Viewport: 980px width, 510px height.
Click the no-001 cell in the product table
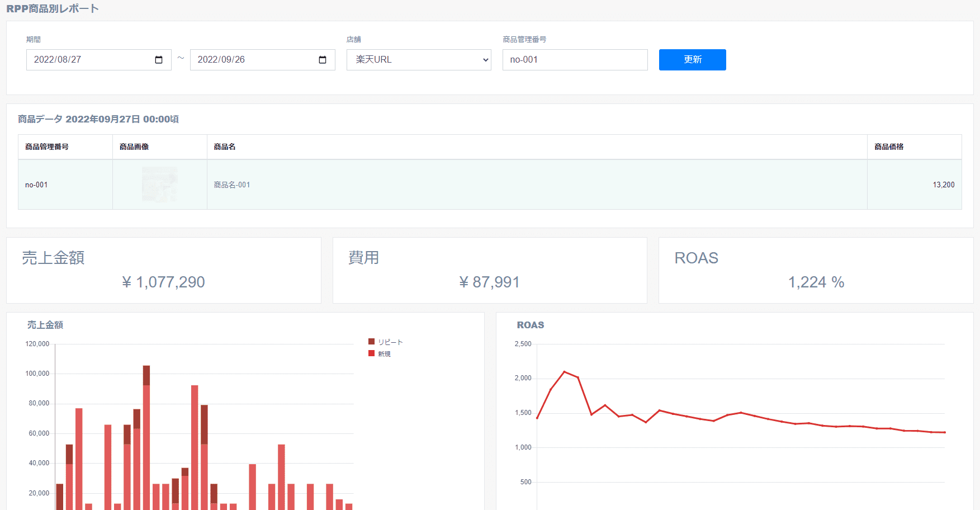coord(37,185)
